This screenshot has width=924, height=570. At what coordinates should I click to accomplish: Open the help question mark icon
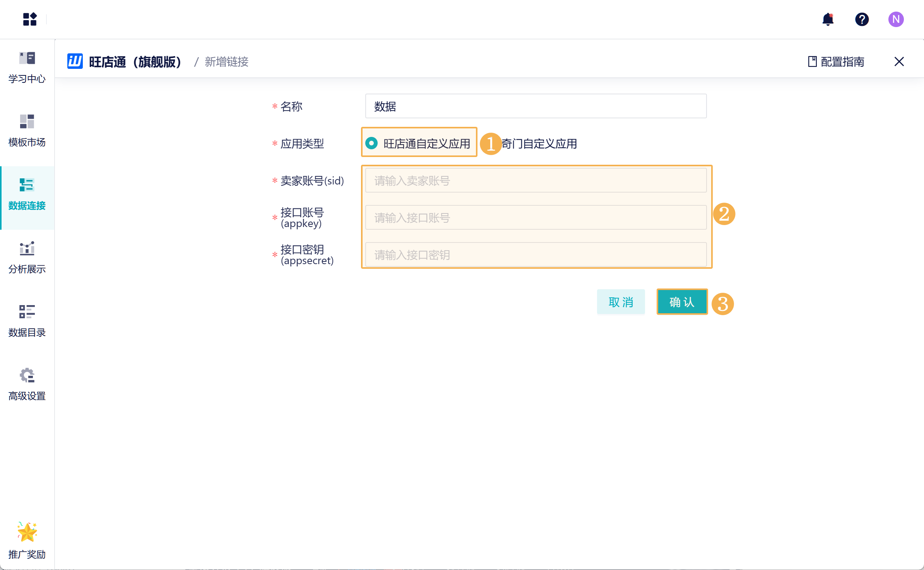point(862,19)
